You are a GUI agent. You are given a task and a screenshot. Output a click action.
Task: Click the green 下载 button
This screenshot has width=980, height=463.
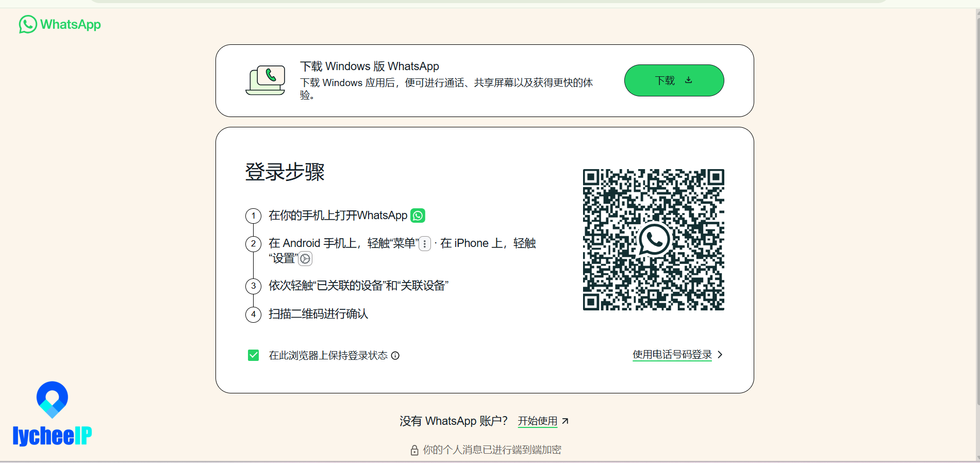tap(674, 80)
